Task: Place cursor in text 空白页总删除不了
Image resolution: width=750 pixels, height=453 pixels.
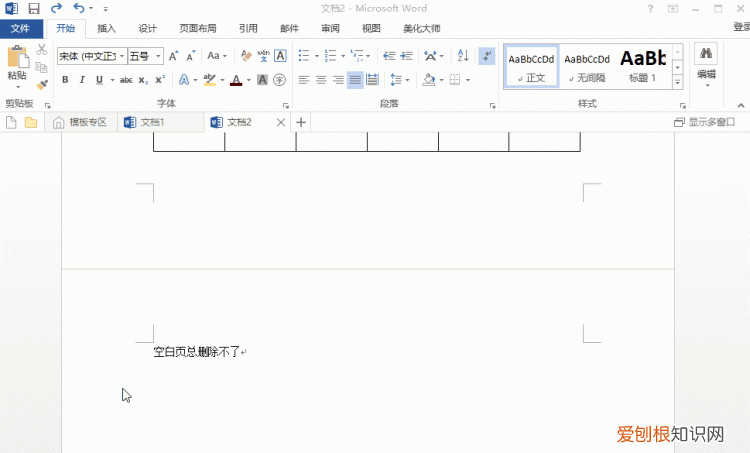Action: coord(197,352)
